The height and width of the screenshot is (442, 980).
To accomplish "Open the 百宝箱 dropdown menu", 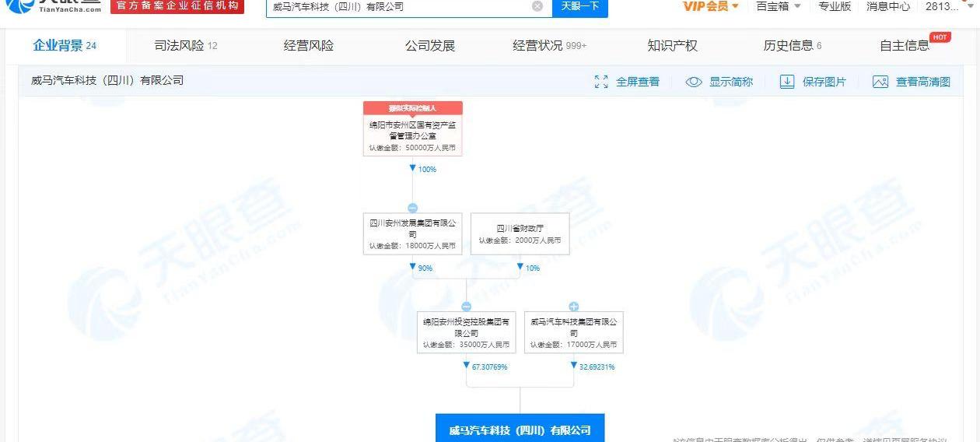I will [779, 6].
